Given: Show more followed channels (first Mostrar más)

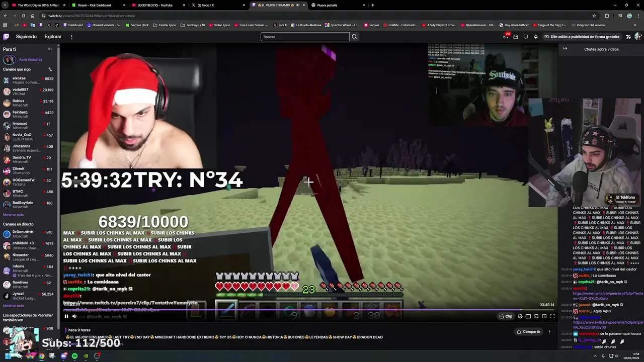Looking at the screenshot, I should coord(13,215).
